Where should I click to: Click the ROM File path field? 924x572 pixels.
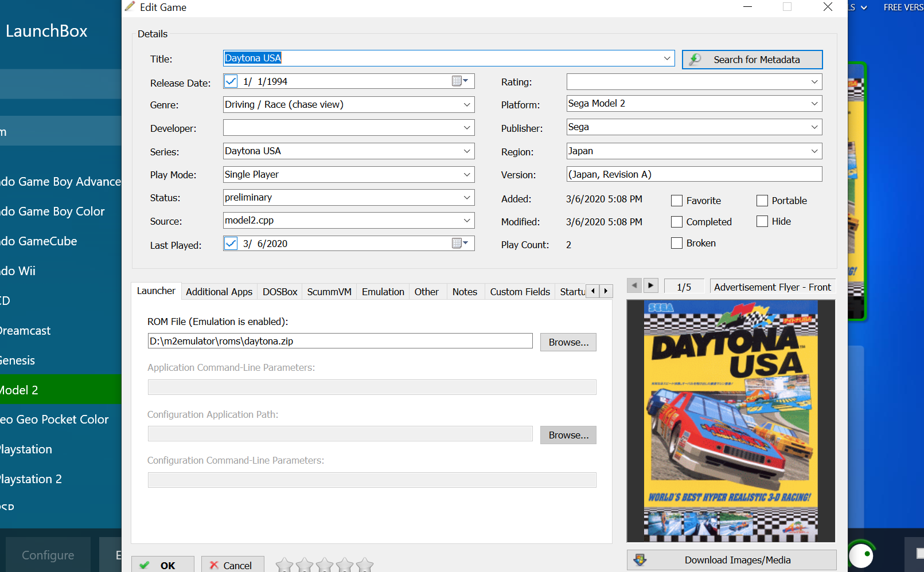pyautogui.click(x=340, y=341)
